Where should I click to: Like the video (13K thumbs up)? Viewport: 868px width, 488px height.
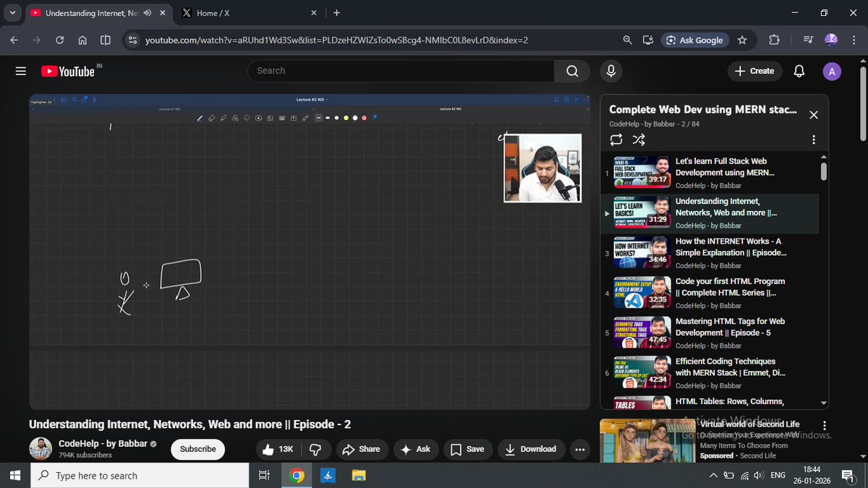click(x=277, y=449)
